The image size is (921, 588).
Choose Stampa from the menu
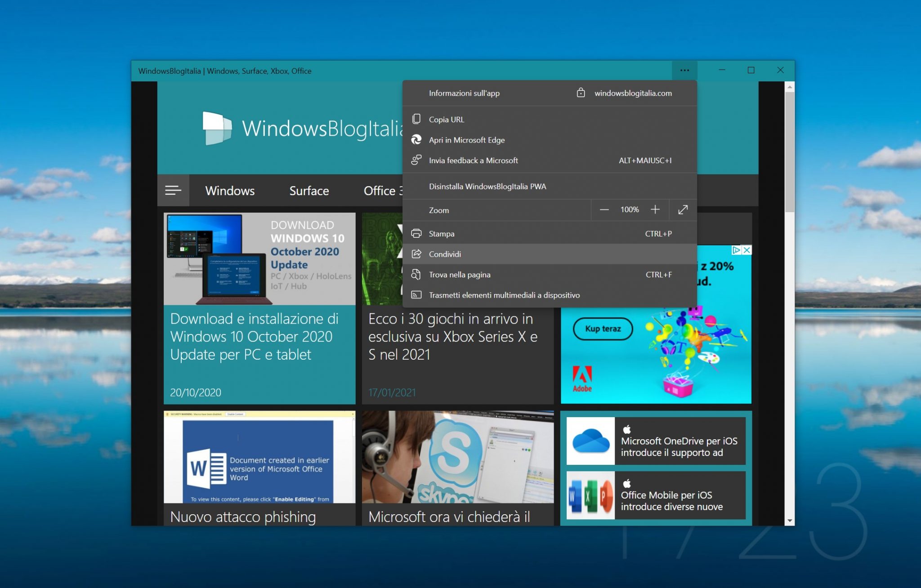[x=550, y=233]
